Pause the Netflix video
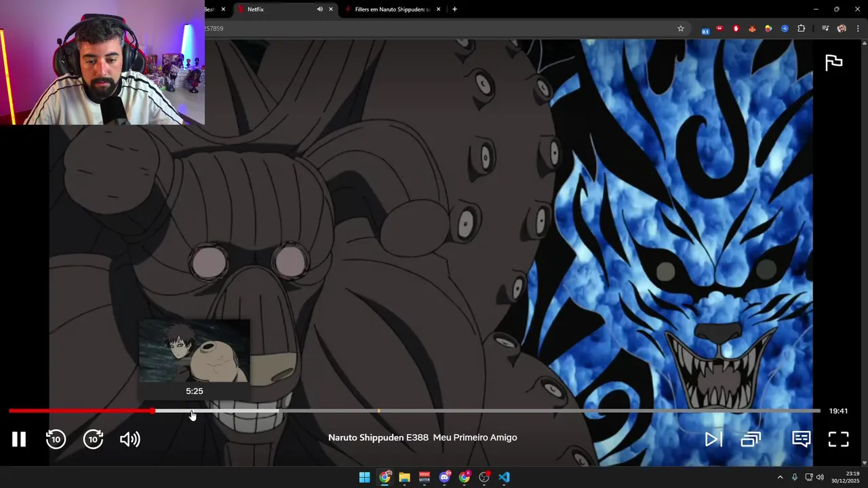This screenshot has width=868, height=488. (x=19, y=439)
